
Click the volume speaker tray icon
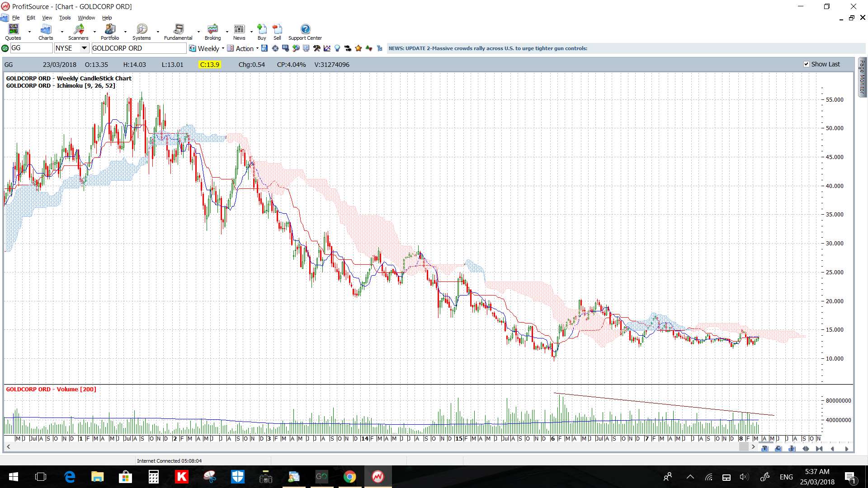pyautogui.click(x=744, y=477)
